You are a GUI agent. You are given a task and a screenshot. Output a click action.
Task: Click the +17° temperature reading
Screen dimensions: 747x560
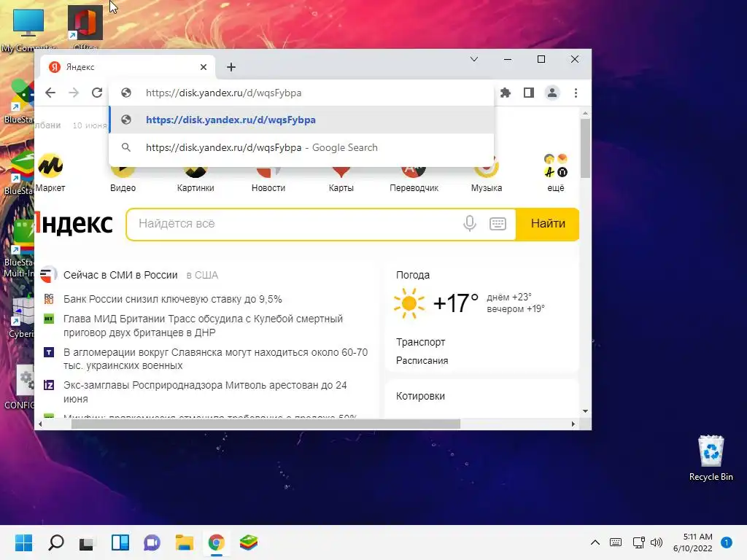455,303
